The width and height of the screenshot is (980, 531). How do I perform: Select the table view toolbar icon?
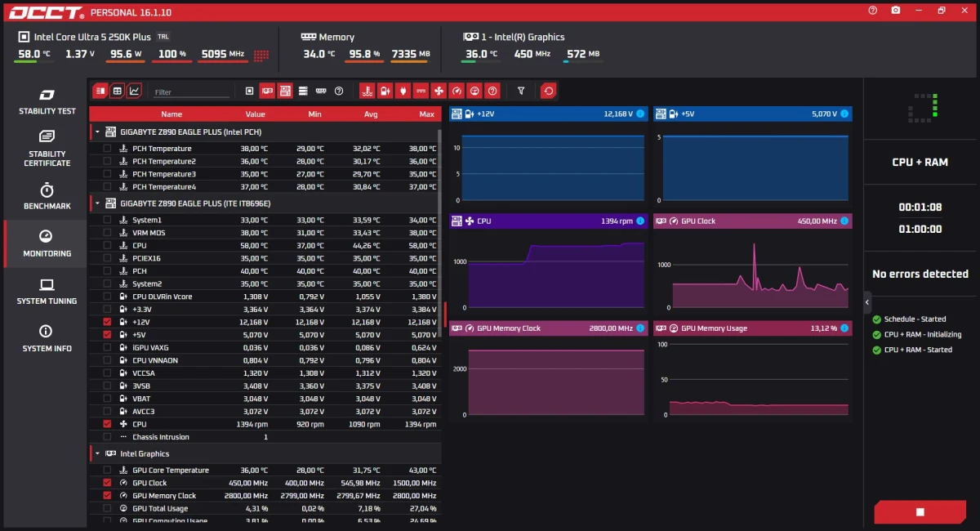coord(118,91)
